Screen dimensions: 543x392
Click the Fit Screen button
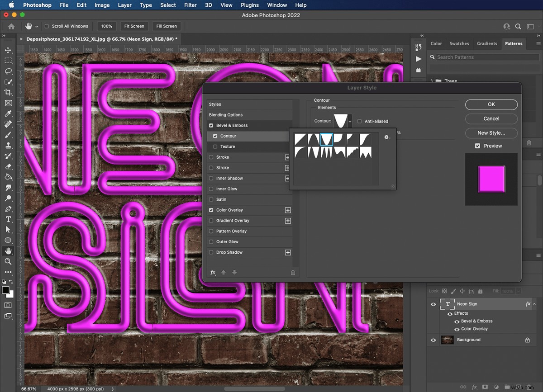134,26
